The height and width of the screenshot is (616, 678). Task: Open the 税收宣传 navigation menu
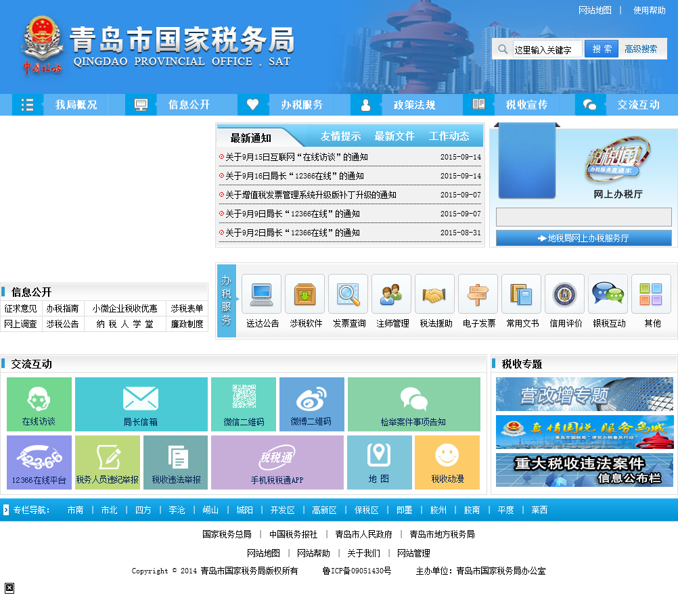(x=526, y=105)
